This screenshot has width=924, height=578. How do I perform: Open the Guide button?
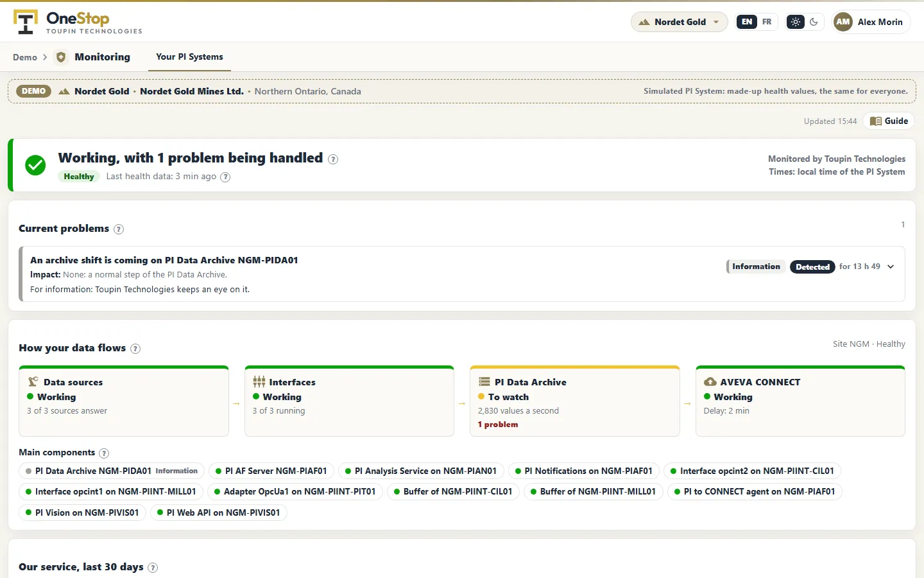point(889,121)
